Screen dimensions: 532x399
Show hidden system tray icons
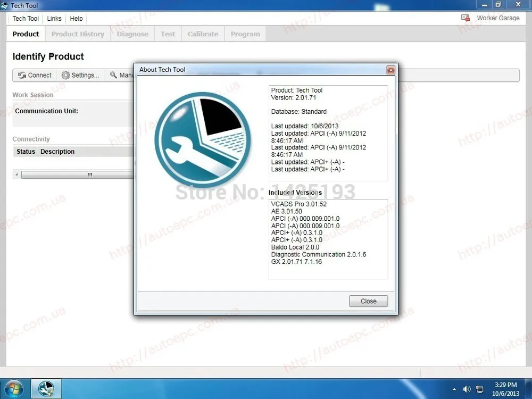(x=454, y=389)
